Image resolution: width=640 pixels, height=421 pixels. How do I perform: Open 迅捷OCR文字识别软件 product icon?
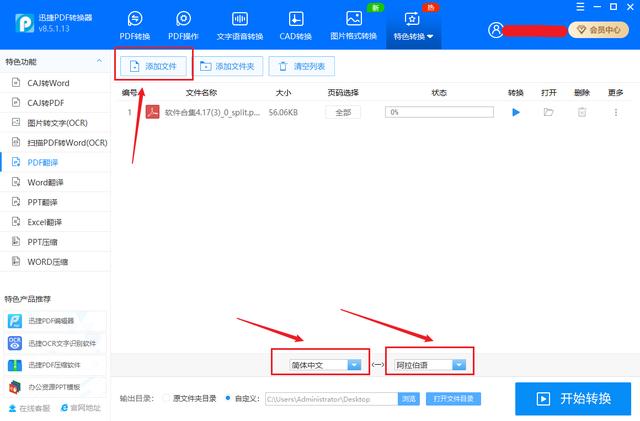[x=15, y=343]
